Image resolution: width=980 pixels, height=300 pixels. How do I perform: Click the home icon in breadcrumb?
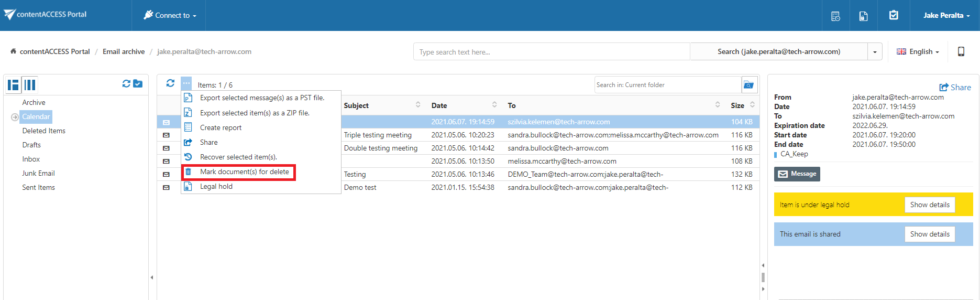point(13,51)
